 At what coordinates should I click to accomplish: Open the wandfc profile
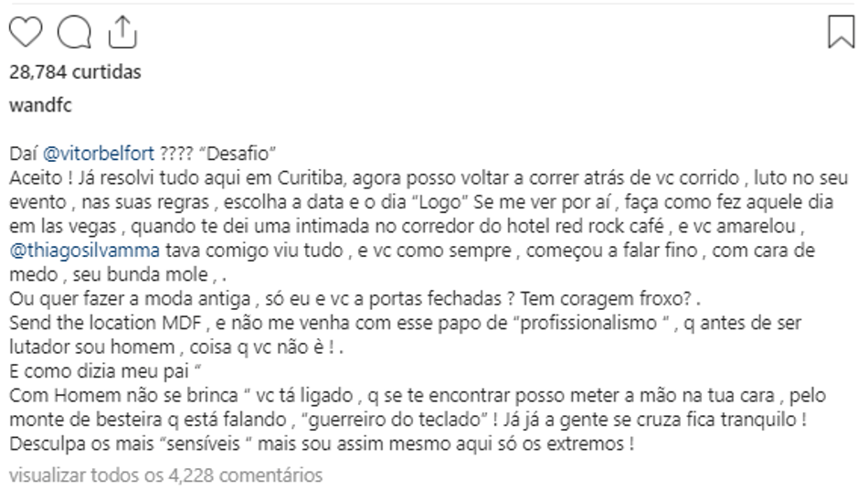tap(40, 105)
